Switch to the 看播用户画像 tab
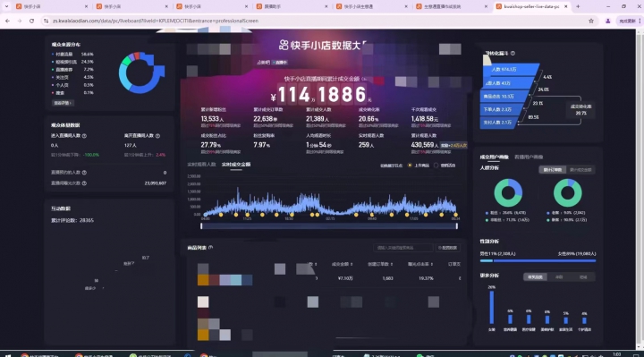 coord(529,157)
